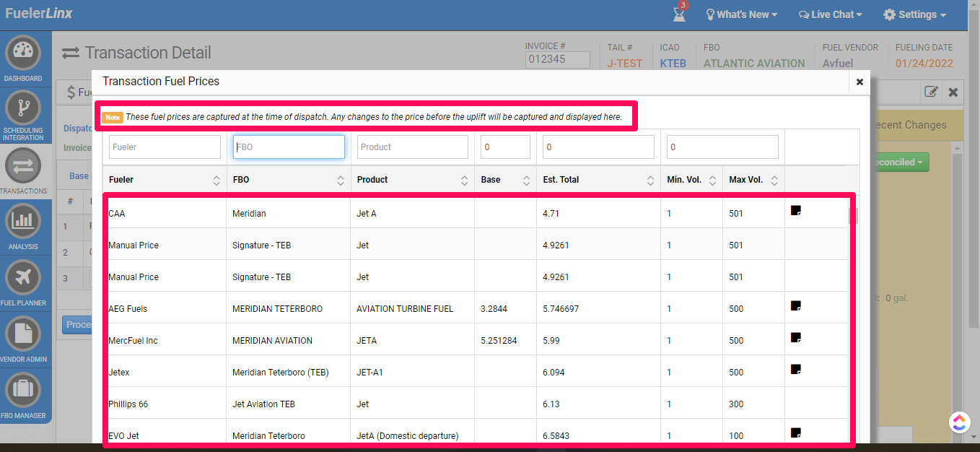Open the Live Chat dropdown
This screenshot has width=980, height=452.
click(831, 14)
